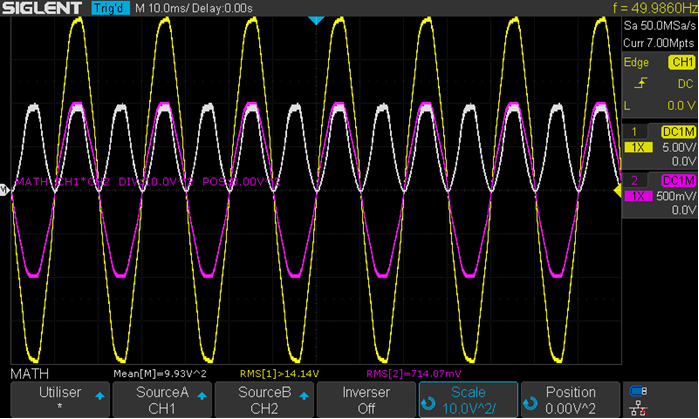Image resolution: width=699 pixels, height=419 pixels.
Task: Click the blue trigger position marker at top
Action: point(316,21)
